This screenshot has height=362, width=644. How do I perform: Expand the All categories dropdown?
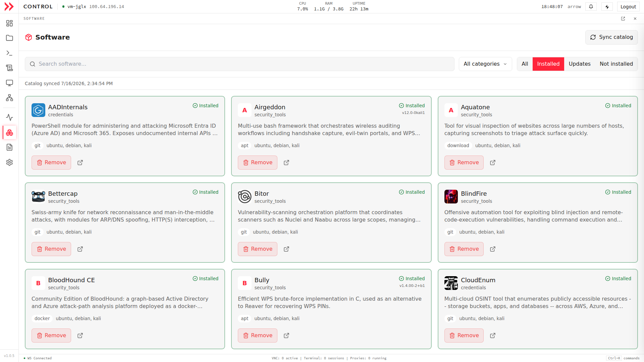click(485, 64)
